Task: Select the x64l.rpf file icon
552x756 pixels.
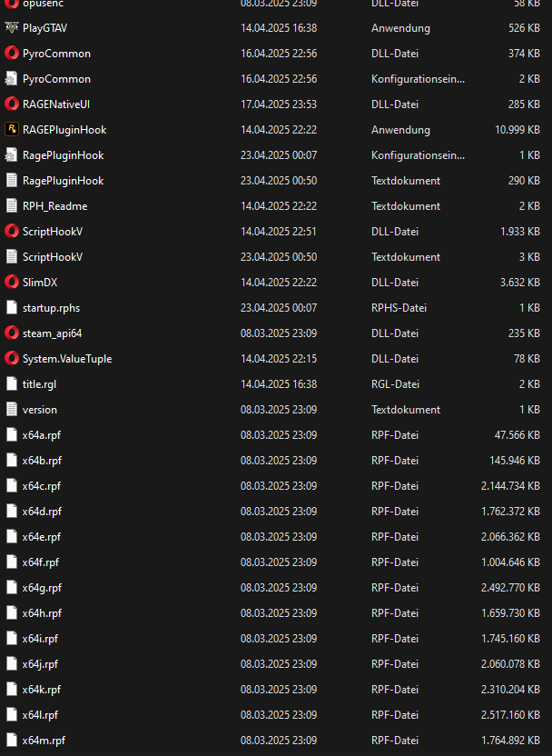Action: pyautogui.click(x=12, y=715)
